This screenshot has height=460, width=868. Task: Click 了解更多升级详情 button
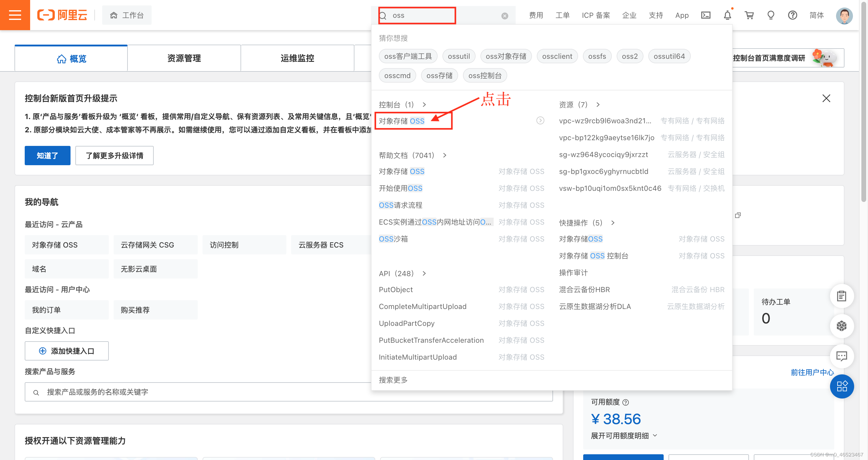click(x=114, y=155)
